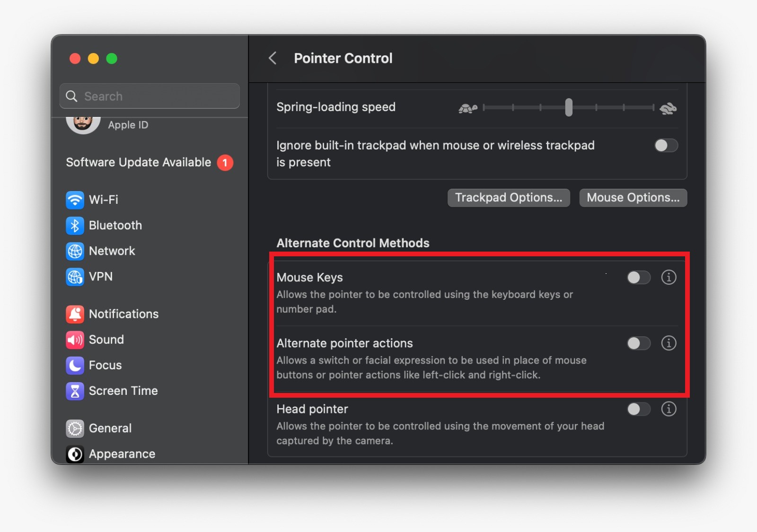This screenshot has height=532, width=757.
Task: Open Wi-Fi settings icon in sidebar
Action: click(75, 200)
